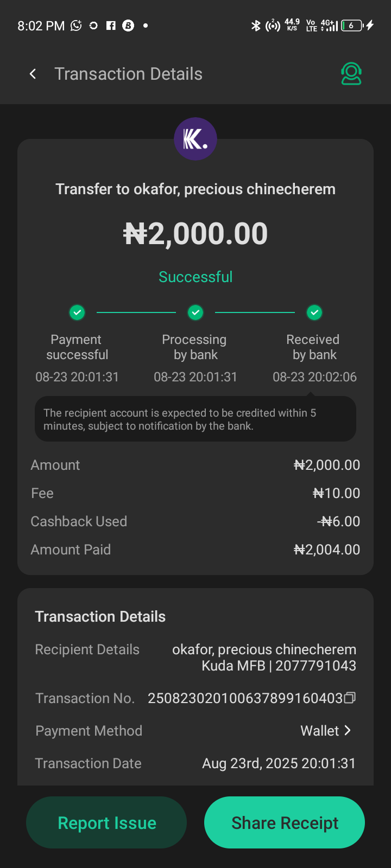Tap the Received by bank checkmark
The height and width of the screenshot is (868, 391).
[314, 312]
